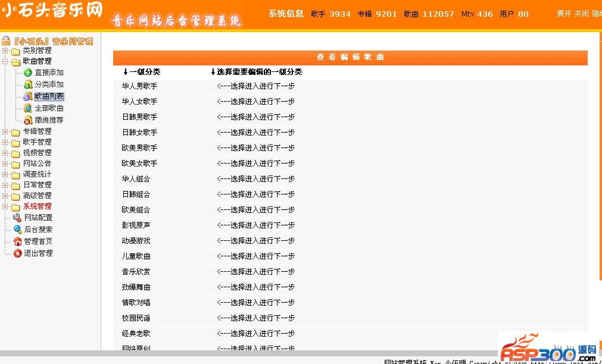Click the 儿童歌曲 category
Viewport: 602px width, 364px height.
(136, 256)
